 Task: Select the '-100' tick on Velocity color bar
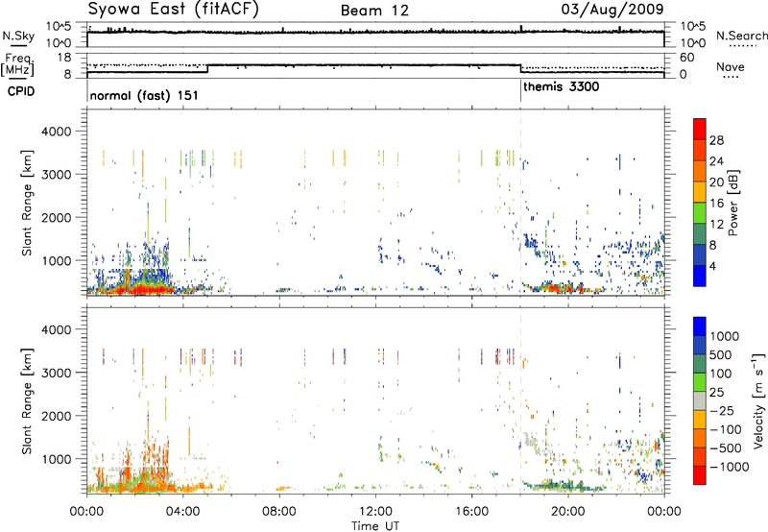click(x=726, y=429)
